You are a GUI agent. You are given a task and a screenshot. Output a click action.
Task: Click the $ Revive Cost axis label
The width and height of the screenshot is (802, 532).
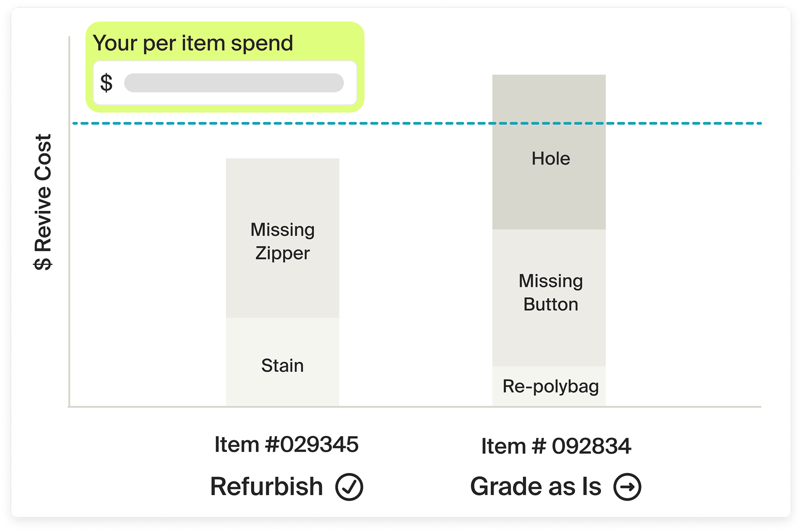43,202
